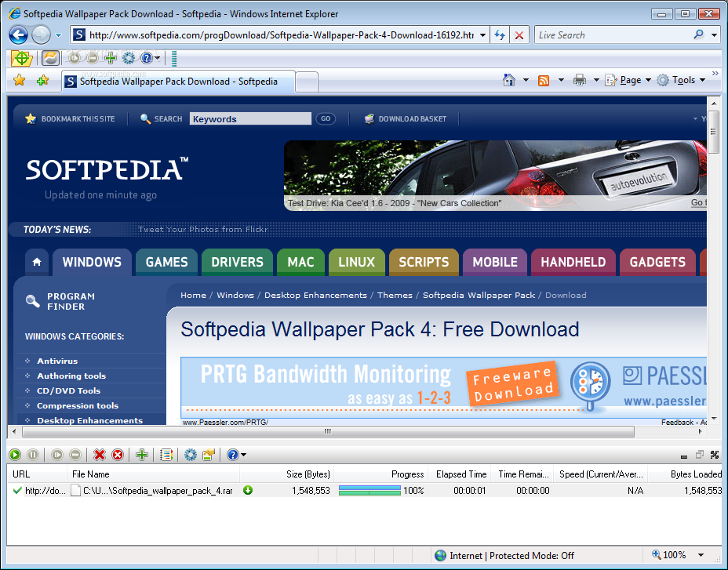Screen dimensions: 728x570
Task: Open the DOWNLOAD BASKET link
Action: pos(406,119)
